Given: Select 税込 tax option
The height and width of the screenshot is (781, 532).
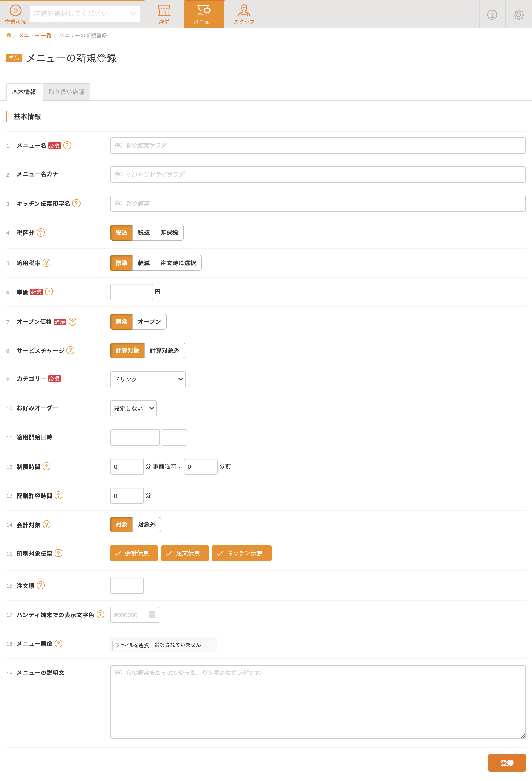Looking at the screenshot, I should pos(121,232).
